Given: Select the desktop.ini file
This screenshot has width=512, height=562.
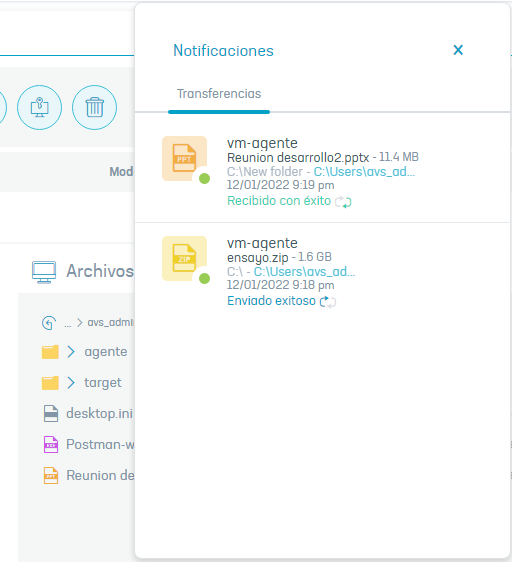Looking at the screenshot, I should coord(87,414).
